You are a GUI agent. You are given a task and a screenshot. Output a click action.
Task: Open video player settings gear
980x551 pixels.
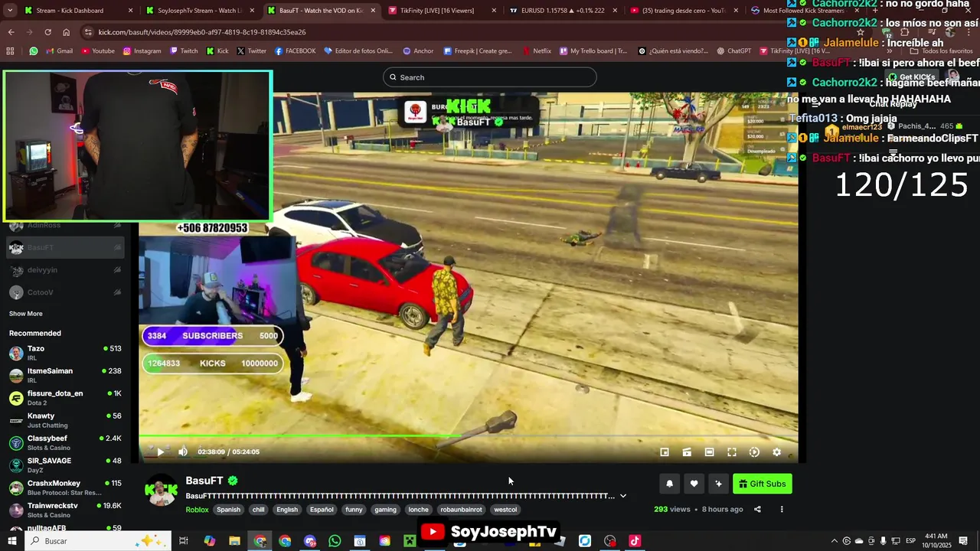(776, 452)
